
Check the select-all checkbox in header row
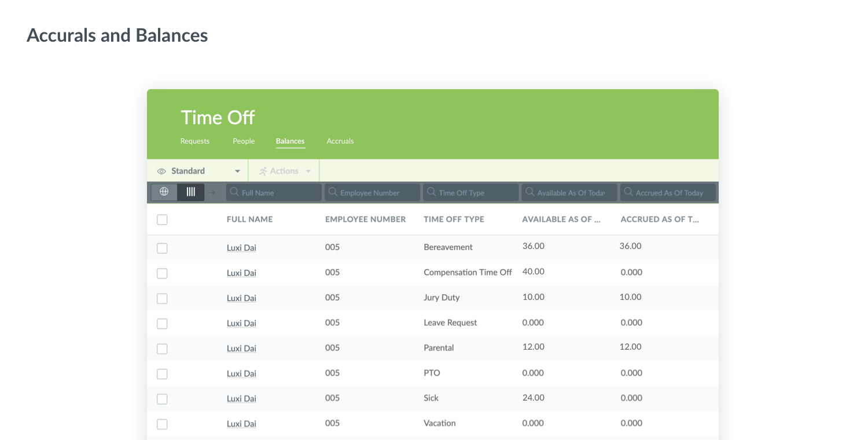[x=162, y=219]
